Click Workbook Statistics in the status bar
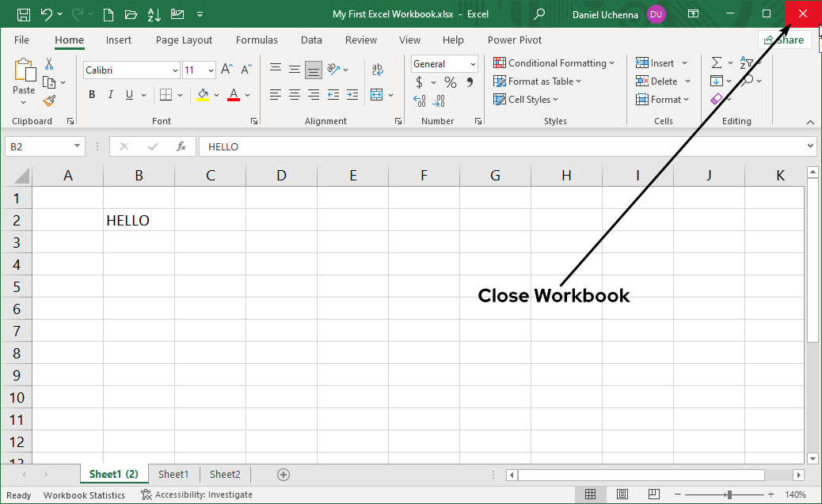Screen dimensions: 822x504 84,495
